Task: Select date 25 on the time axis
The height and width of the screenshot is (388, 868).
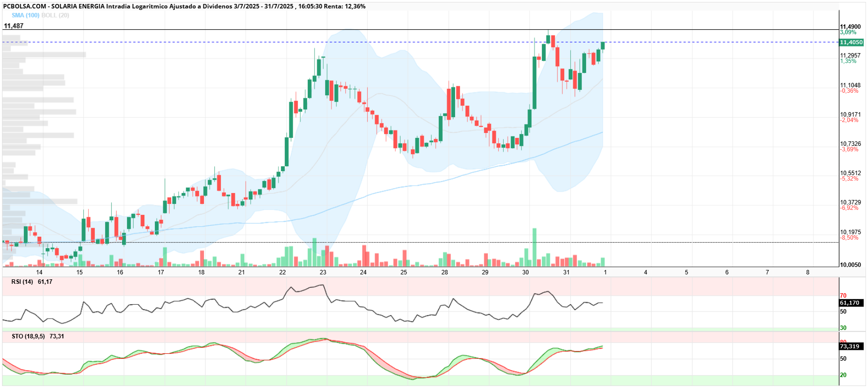Action: (403, 272)
